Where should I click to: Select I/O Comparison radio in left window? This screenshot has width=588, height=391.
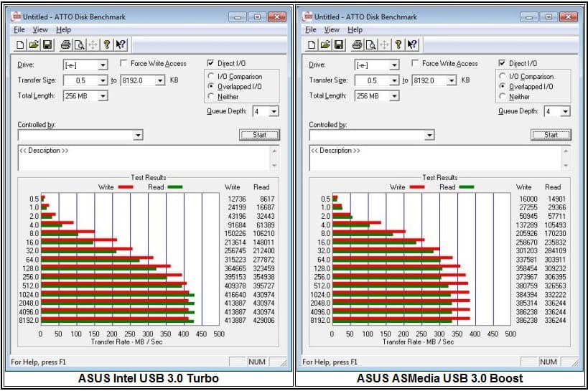point(211,76)
